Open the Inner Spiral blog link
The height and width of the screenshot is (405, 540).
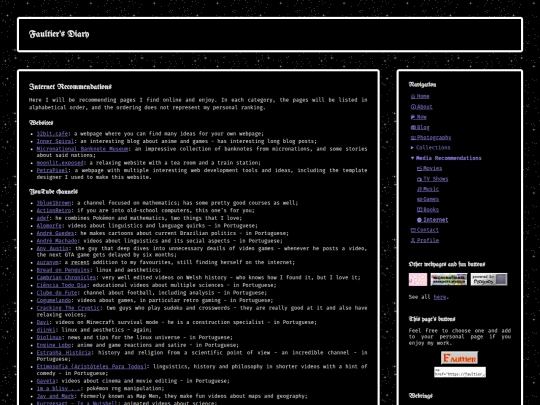click(x=55, y=141)
